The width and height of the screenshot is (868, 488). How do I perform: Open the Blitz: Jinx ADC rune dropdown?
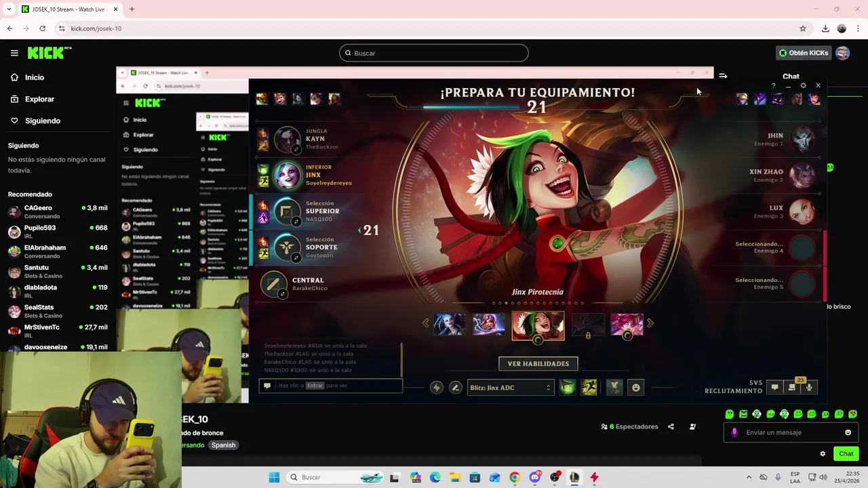click(510, 388)
